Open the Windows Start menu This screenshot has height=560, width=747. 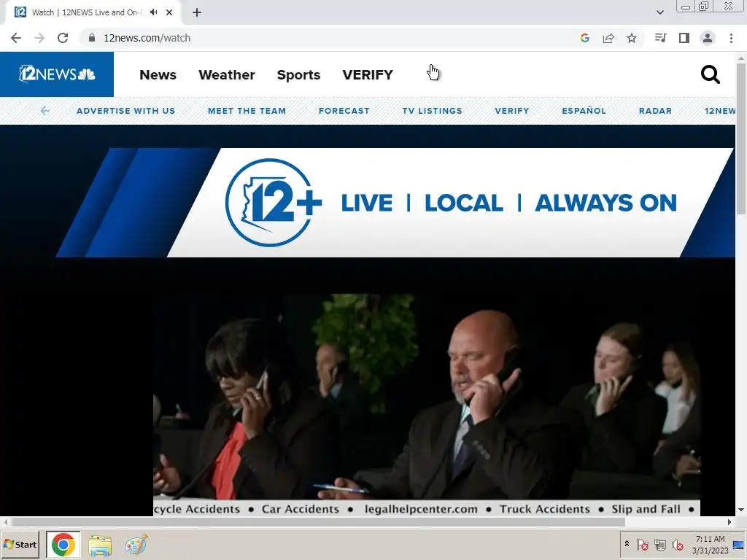[x=20, y=544]
